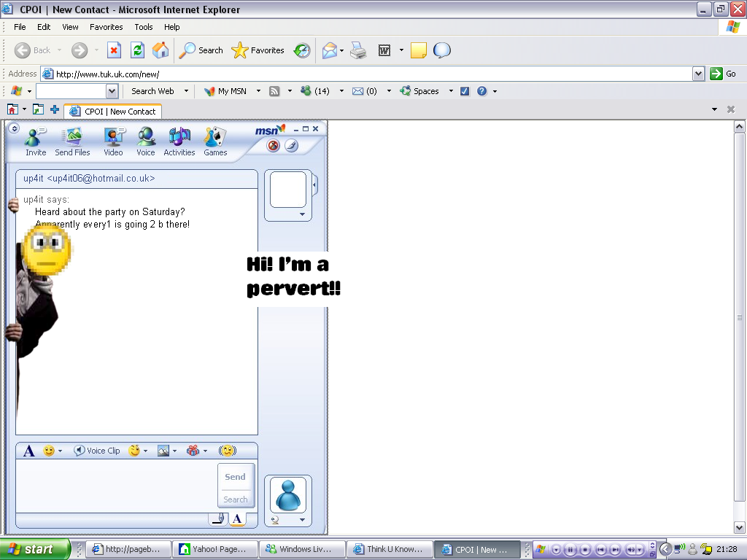Record a Voice Clip
Image resolution: width=747 pixels, height=560 pixels.
tap(97, 451)
